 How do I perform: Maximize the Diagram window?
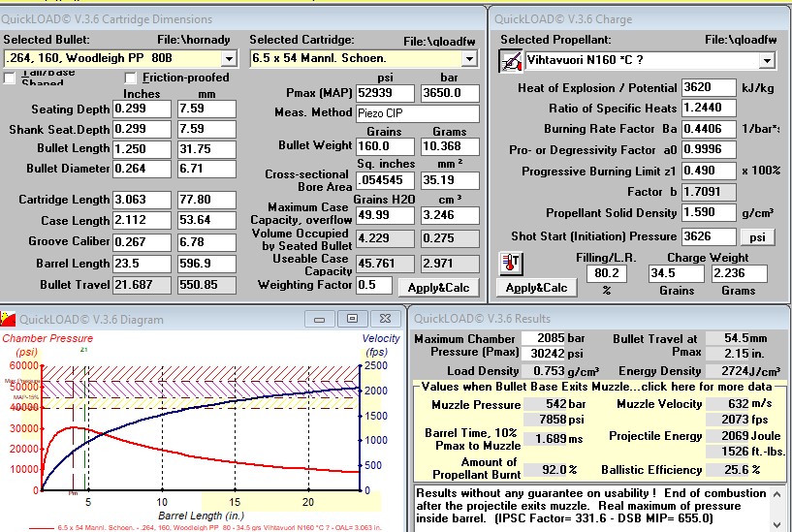point(352,318)
